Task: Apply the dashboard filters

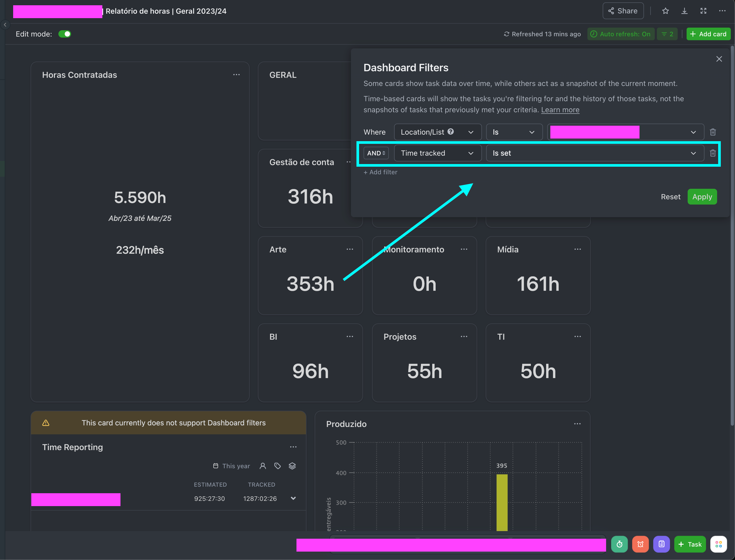Action: [702, 197]
